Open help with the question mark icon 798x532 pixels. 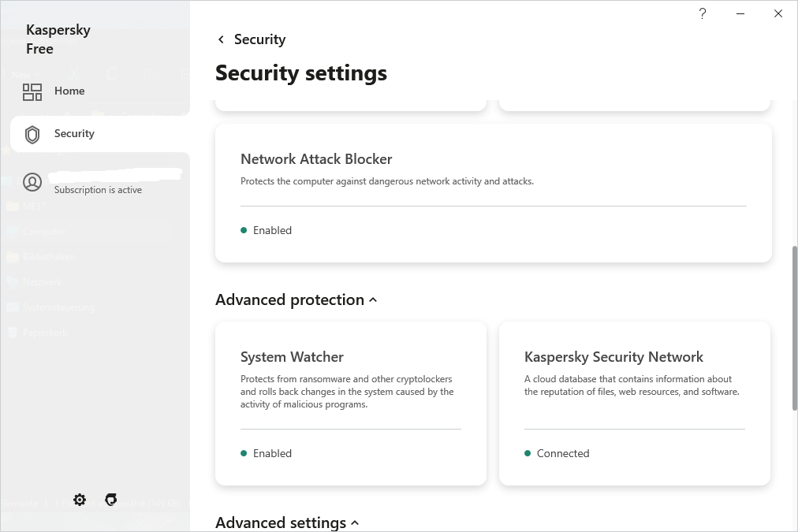[x=703, y=13]
